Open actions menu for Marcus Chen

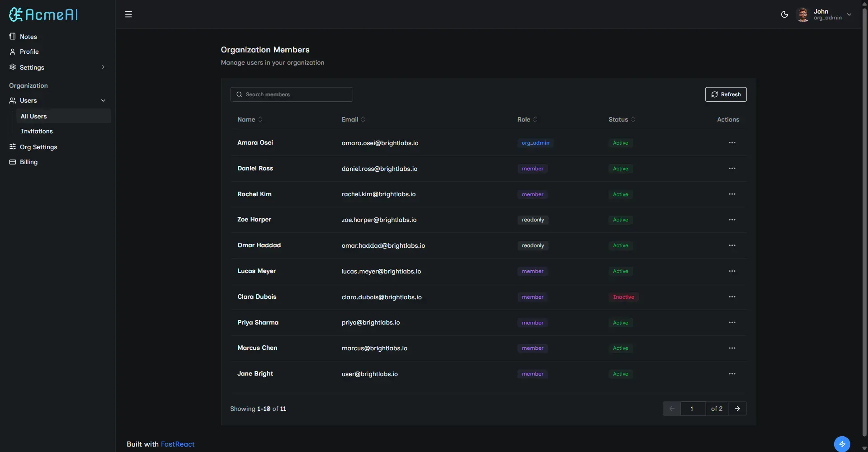click(x=732, y=348)
